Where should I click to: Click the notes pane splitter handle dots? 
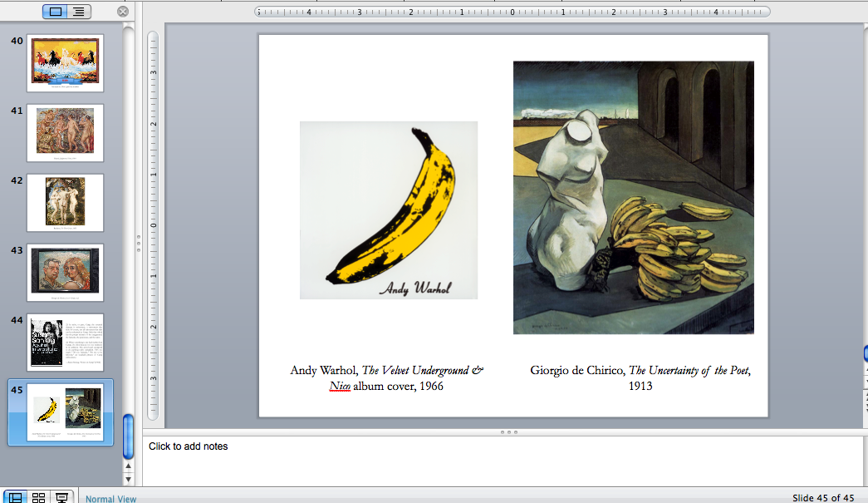pos(508,432)
